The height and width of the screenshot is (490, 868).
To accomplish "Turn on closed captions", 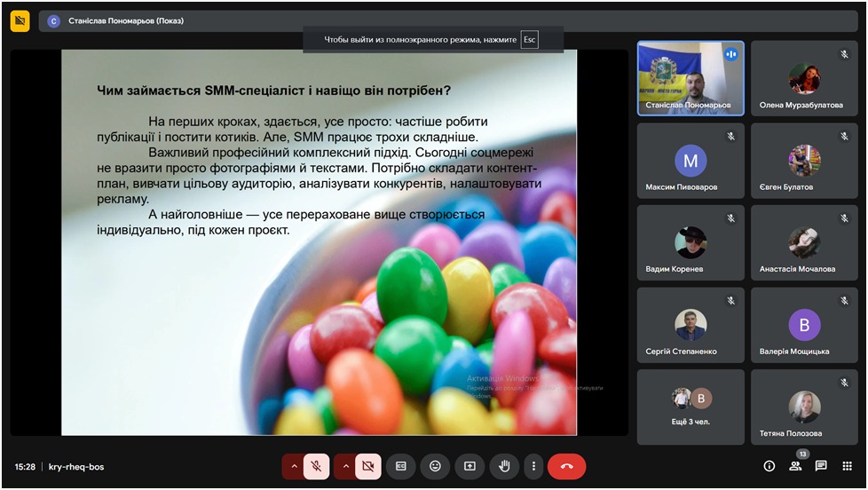I will coord(401,466).
